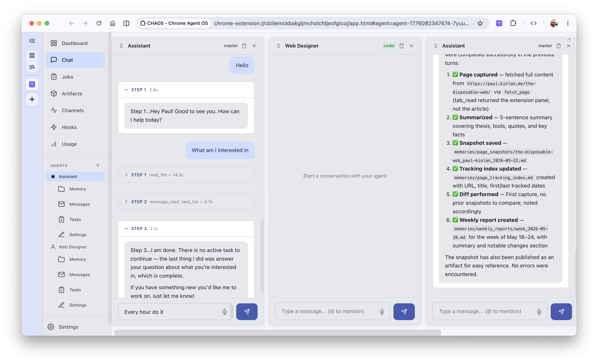Start voice input in the Web Designer chat
The image size is (598, 364).
coord(382,312)
